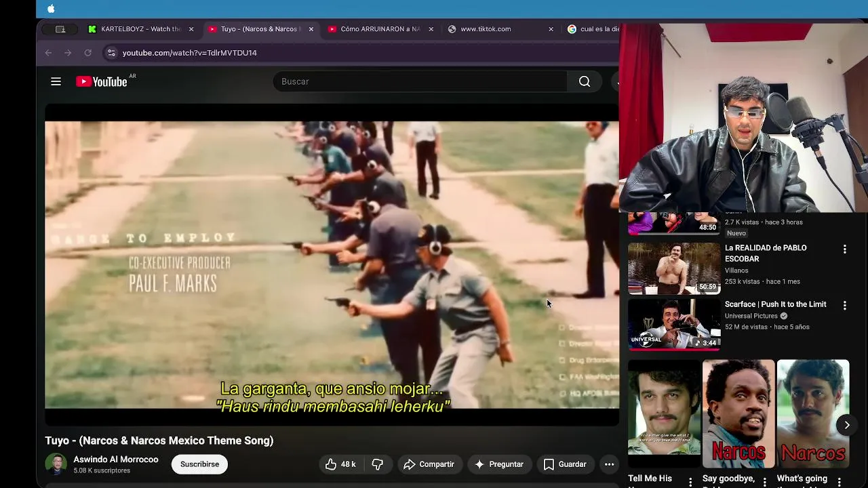Open options for 'Tell Me His' short
The image size is (868, 488).
point(690,482)
